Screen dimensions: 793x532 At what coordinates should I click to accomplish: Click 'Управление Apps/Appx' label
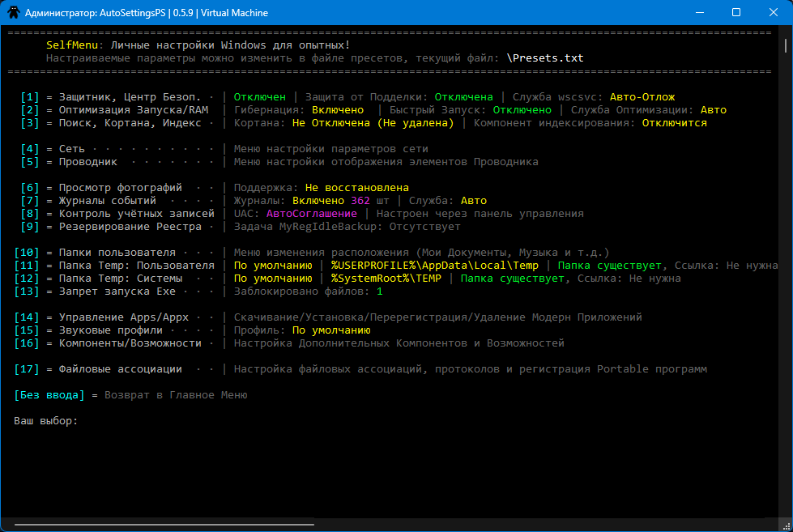[x=123, y=317]
